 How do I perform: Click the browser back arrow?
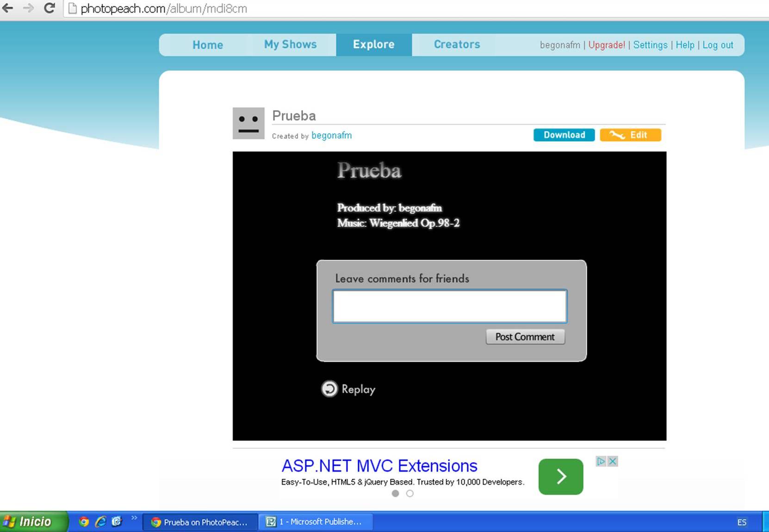pyautogui.click(x=8, y=8)
